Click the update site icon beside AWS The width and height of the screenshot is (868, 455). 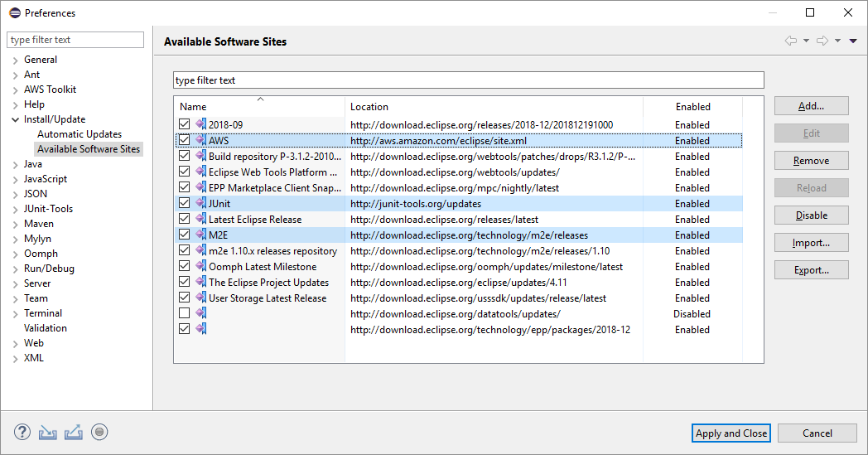200,141
